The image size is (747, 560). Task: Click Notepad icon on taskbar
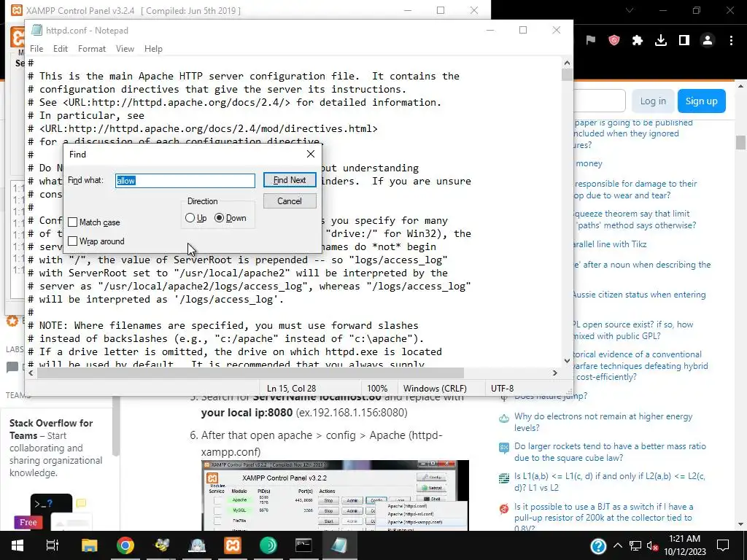coord(339,545)
